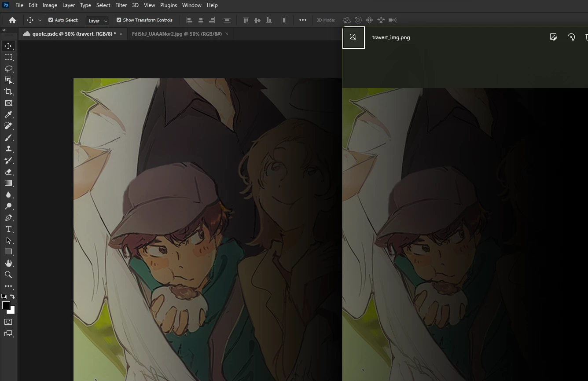Select the Zoom tool
Viewport: 588px width, 381px height.
point(8,275)
